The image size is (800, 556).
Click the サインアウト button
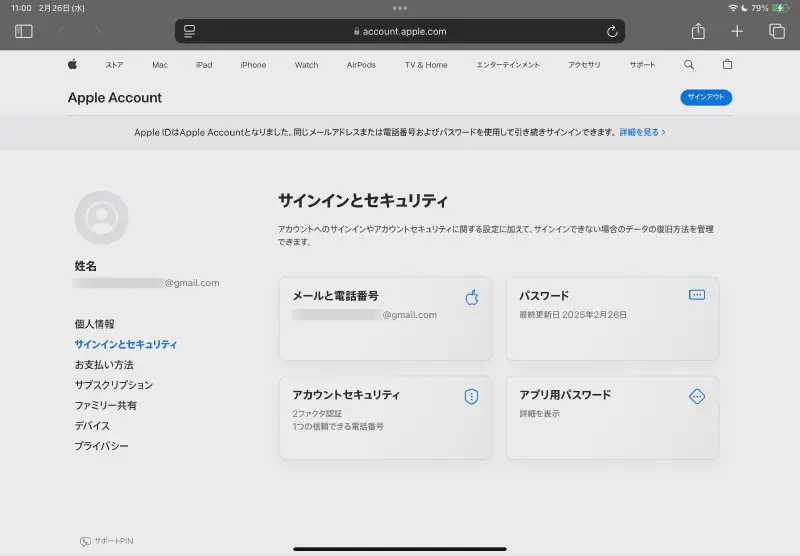(706, 98)
